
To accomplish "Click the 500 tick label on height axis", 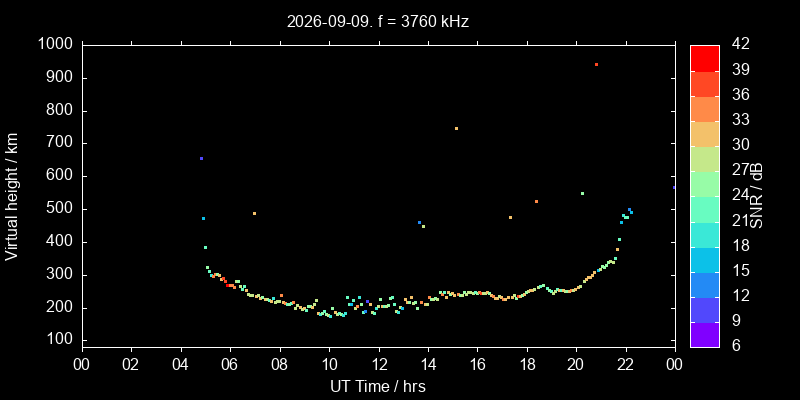I will click(60, 209).
